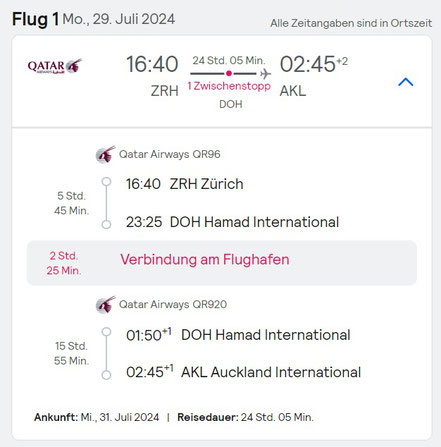Click the Qatar Airways QR920 flight label
This screenshot has width=441, height=447.
click(173, 304)
